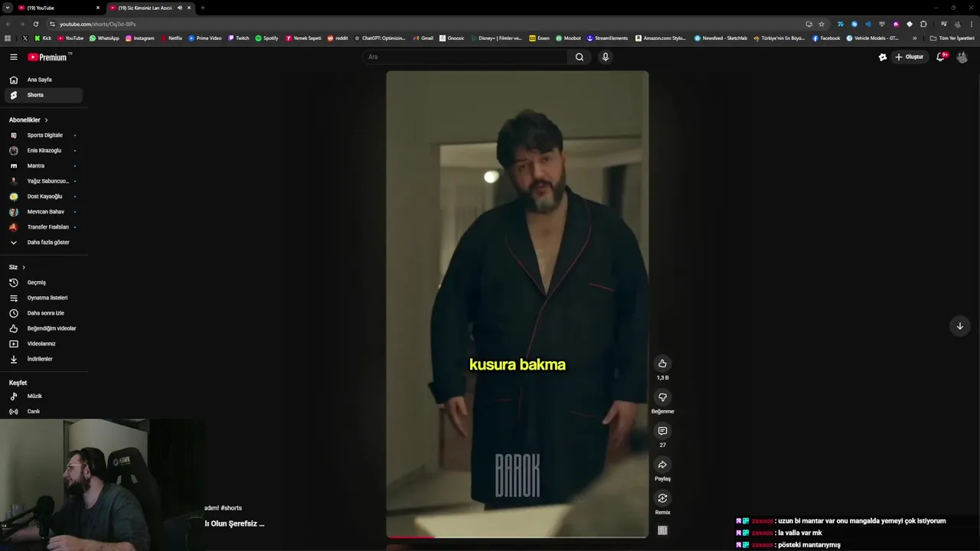Open Geçmiş history

(44, 282)
